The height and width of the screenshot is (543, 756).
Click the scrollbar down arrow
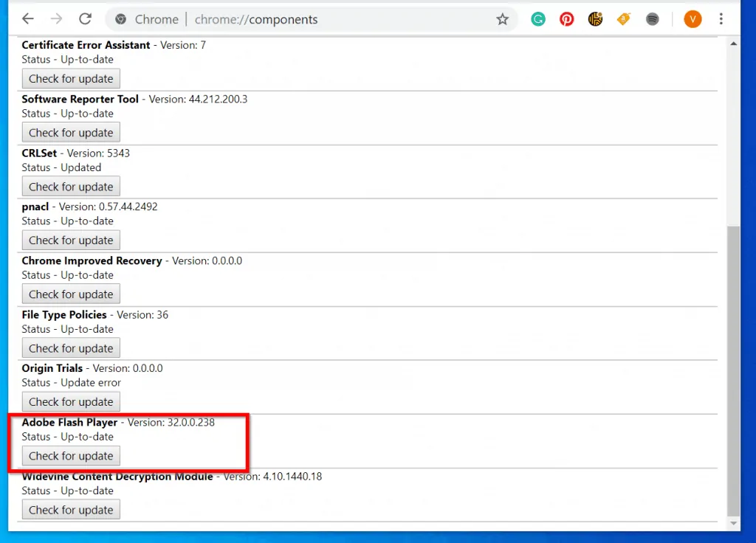pyautogui.click(x=733, y=522)
